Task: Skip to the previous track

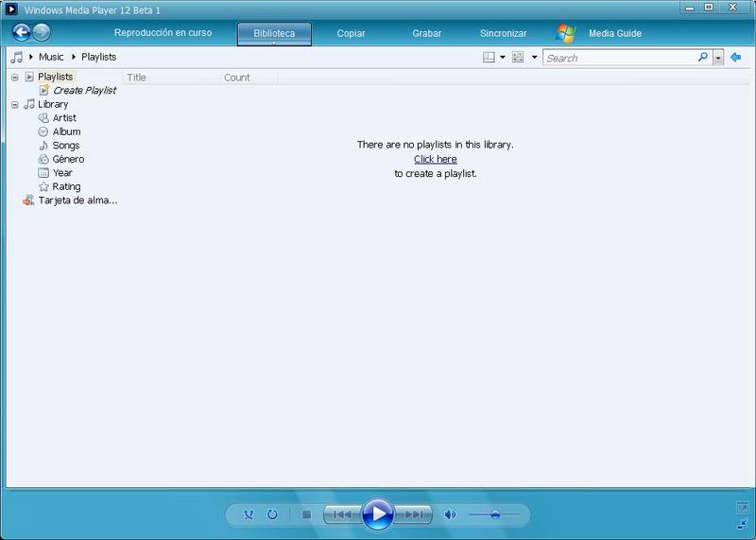Action: pos(342,514)
